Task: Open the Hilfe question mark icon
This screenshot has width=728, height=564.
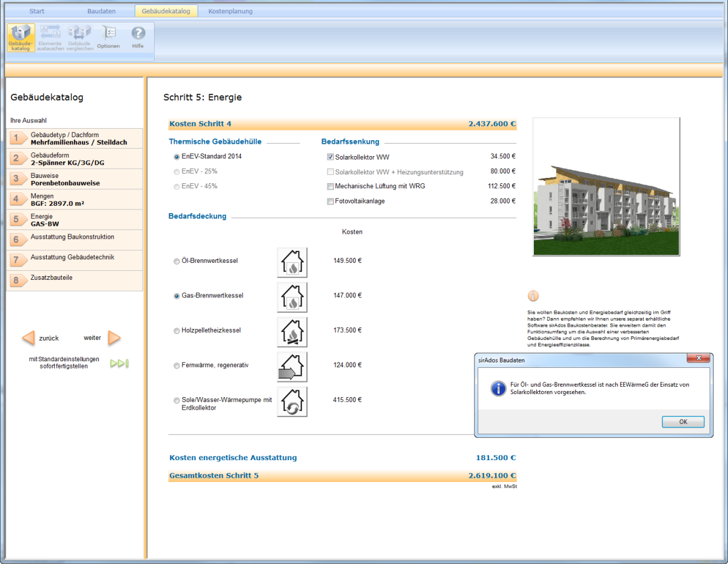Action: [x=138, y=37]
